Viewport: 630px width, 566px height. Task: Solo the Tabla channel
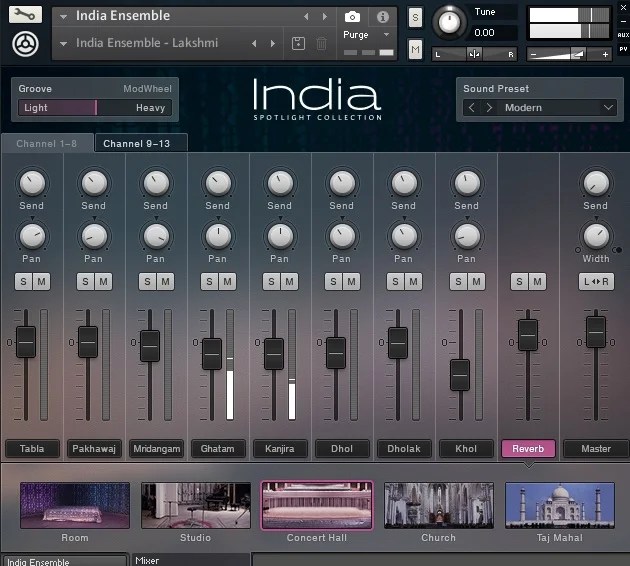click(x=23, y=282)
